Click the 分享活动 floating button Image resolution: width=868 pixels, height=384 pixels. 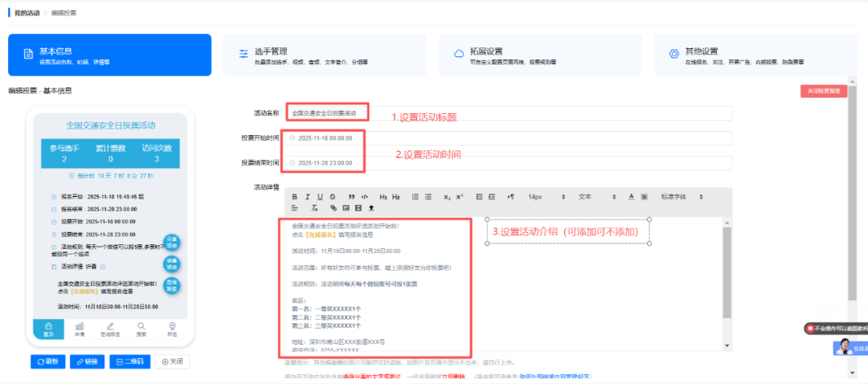[x=172, y=243]
